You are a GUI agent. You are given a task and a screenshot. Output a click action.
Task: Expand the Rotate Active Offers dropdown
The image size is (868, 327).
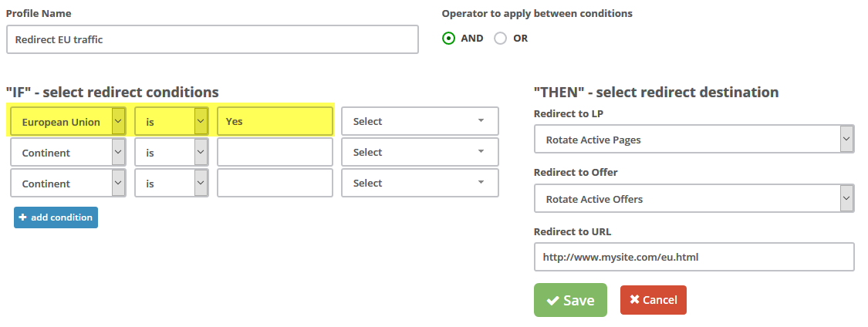(694, 199)
